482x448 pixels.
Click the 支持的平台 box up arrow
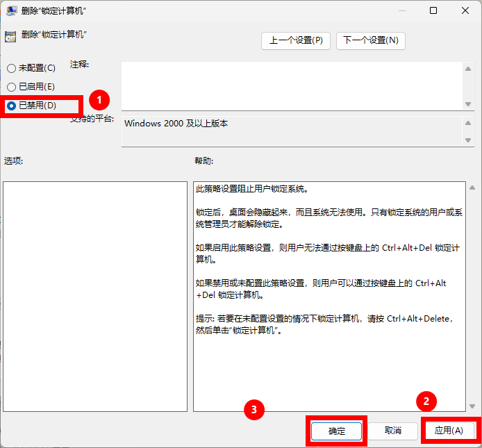[x=468, y=122]
